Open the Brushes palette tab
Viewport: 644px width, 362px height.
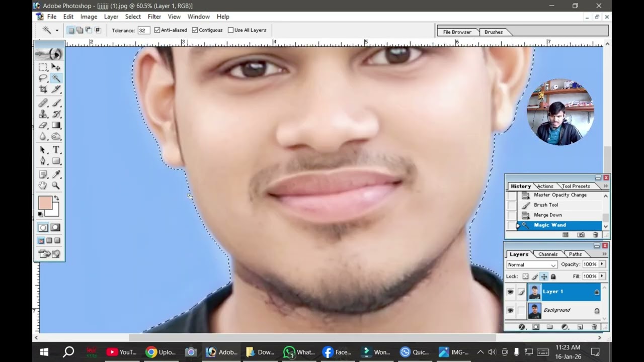(494, 32)
